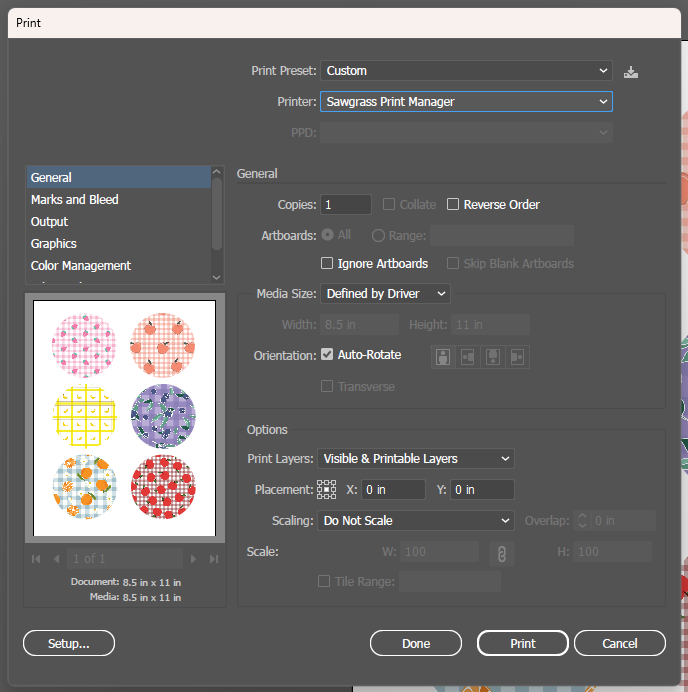Screen dimensions: 688x692
Task: Select the All artboards radio button
Action: tap(327, 235)
